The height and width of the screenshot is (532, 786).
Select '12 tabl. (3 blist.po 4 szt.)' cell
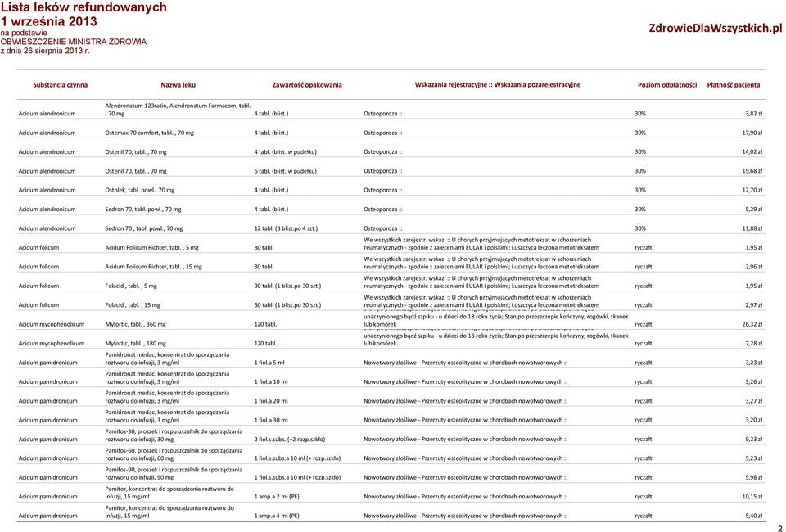[x=286, y=228]
